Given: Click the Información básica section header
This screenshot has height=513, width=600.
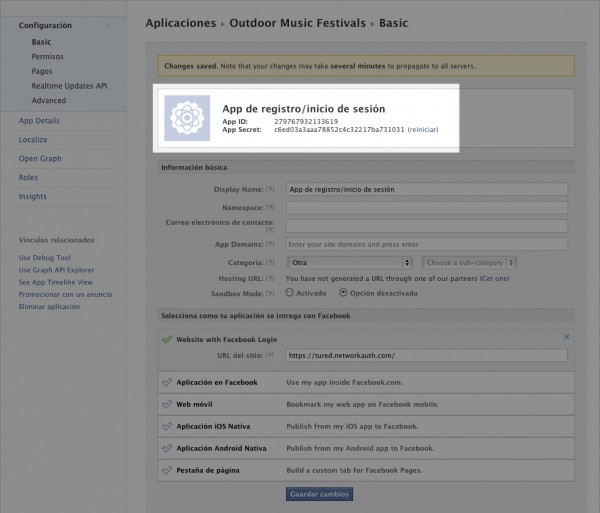Looking at the screenshot, I should tap(366, 167).
